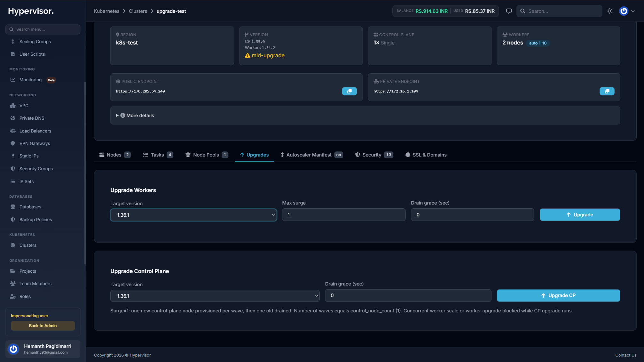Viewport: 644px width, 362px height.
Task: Focus the Search menu box in sidebar
Action: [43, 29]
